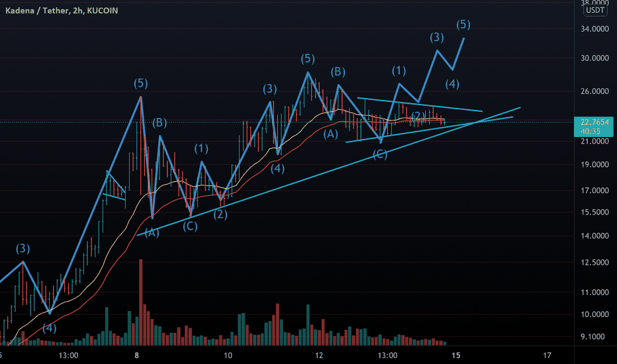Select the descending upper triangle trendline

pyautogui.click(x=420, y=105)
